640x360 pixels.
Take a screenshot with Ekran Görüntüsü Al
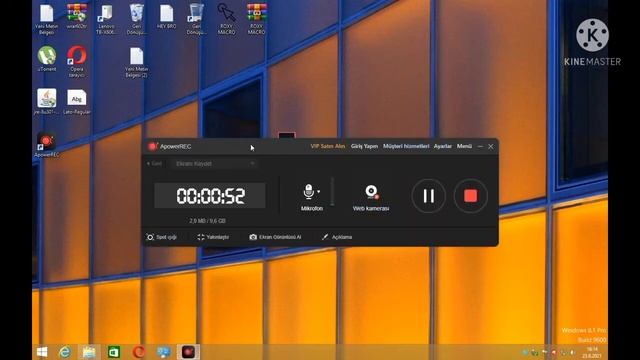(275, 237)
